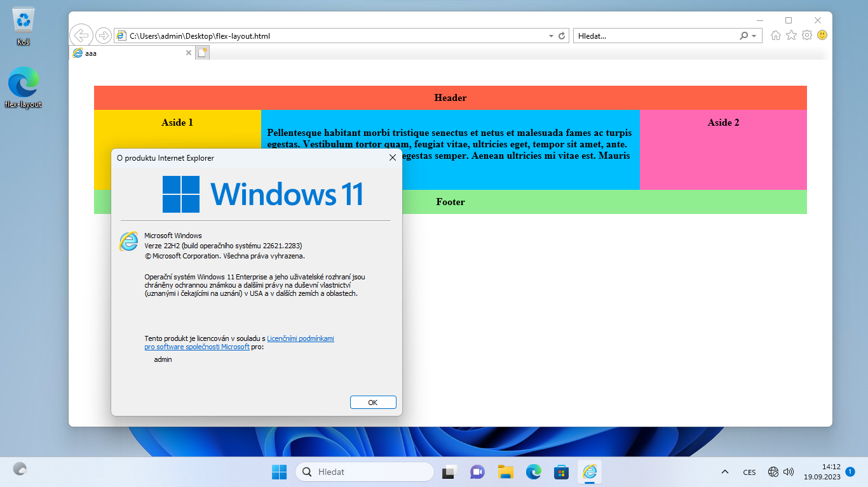Open the CES keyboard language switcher
Viewport: 868px width, 487px height.
pyautogui.click(x=749, y=472)
